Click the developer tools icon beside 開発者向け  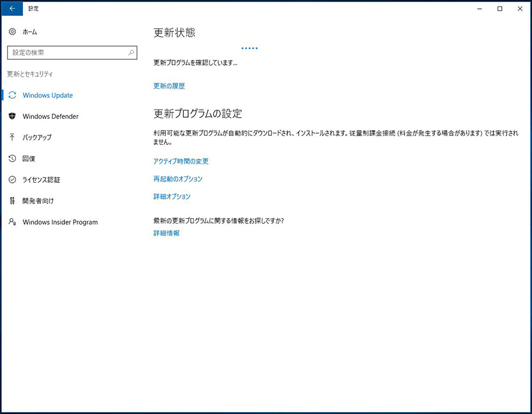(12, 200)
